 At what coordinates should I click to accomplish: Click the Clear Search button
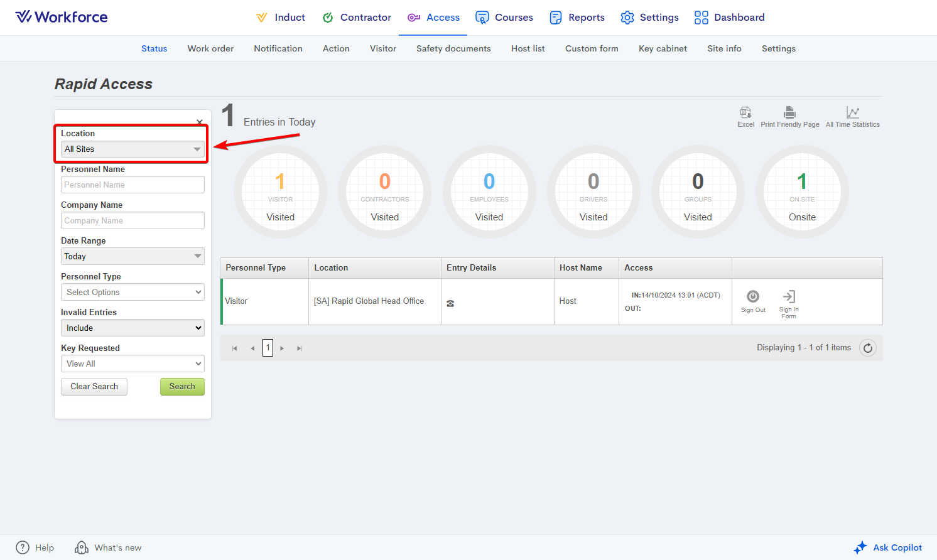pyautogui.click(x=94, y=387)
